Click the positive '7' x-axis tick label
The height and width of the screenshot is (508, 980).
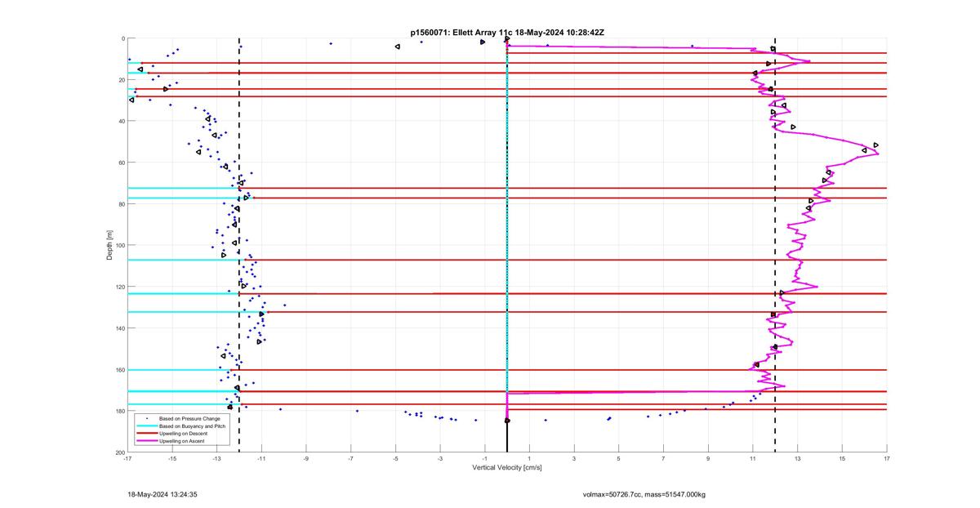[663, 458]
